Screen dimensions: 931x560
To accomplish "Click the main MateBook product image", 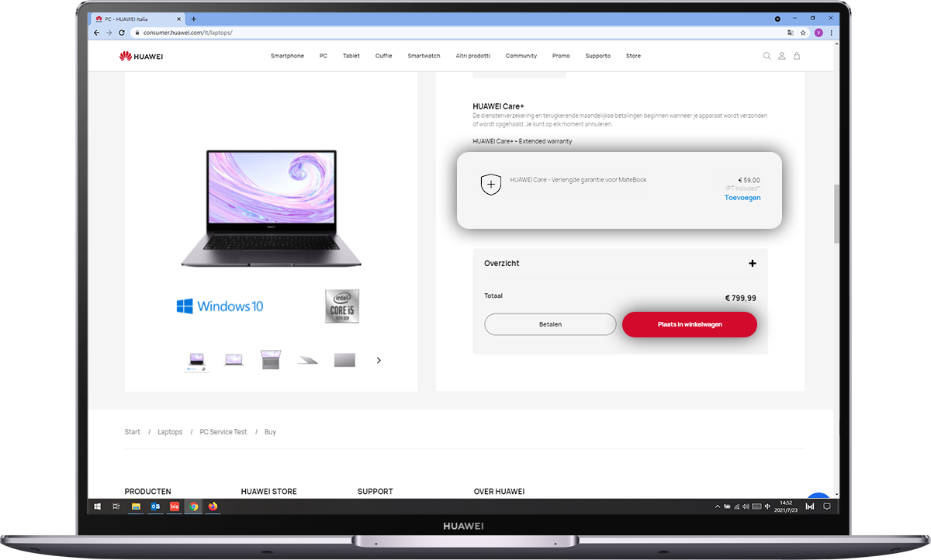I will (x=271, y=208).
